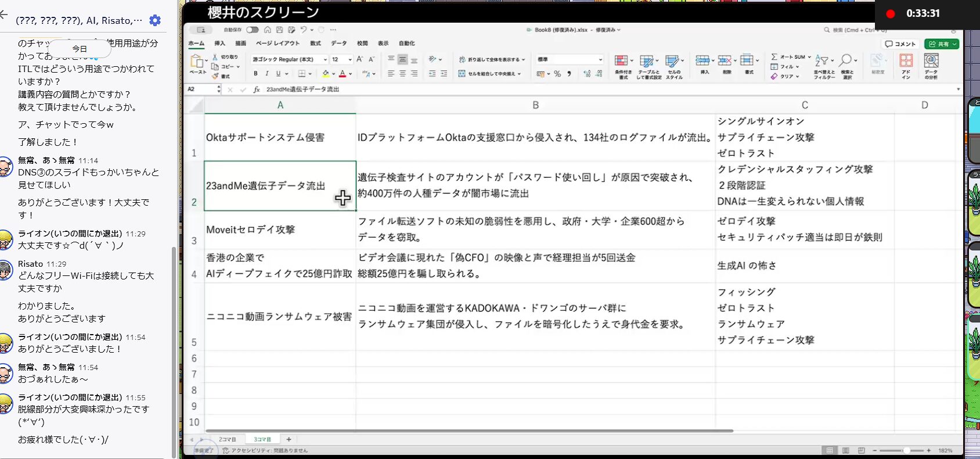
Task: Click the 書式 format painter brush
Action: pyautogui.click(x=221, y=76)
